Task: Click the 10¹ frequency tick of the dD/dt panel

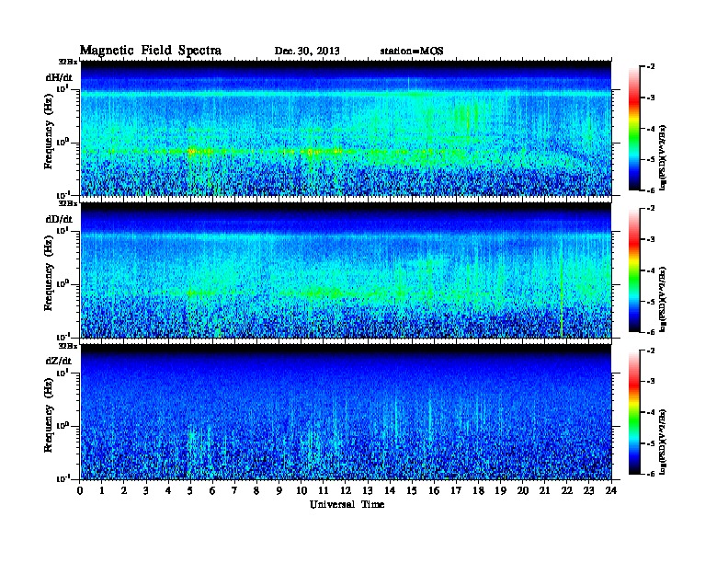Action: pyautogui.click(x=63, y=231)
